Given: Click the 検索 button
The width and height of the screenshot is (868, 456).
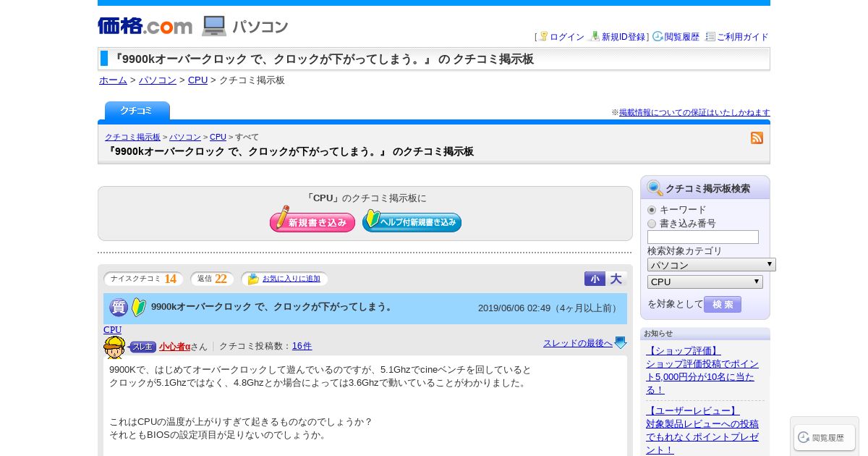Looking at the screenshot, I should pos(723,304).
